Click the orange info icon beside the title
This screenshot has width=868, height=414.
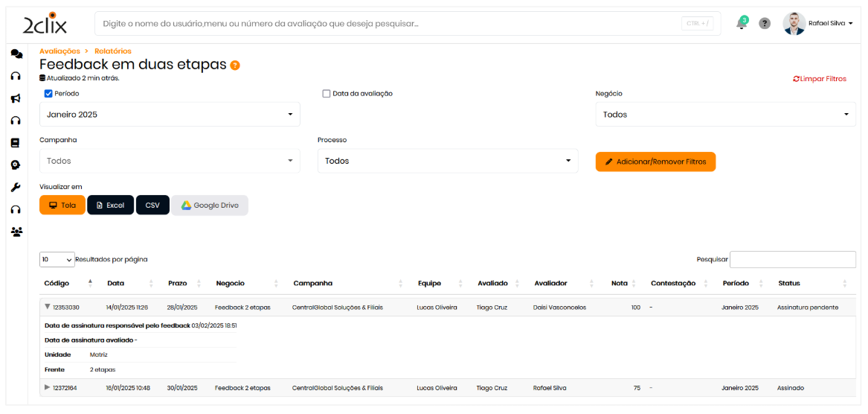click(235, 66)
